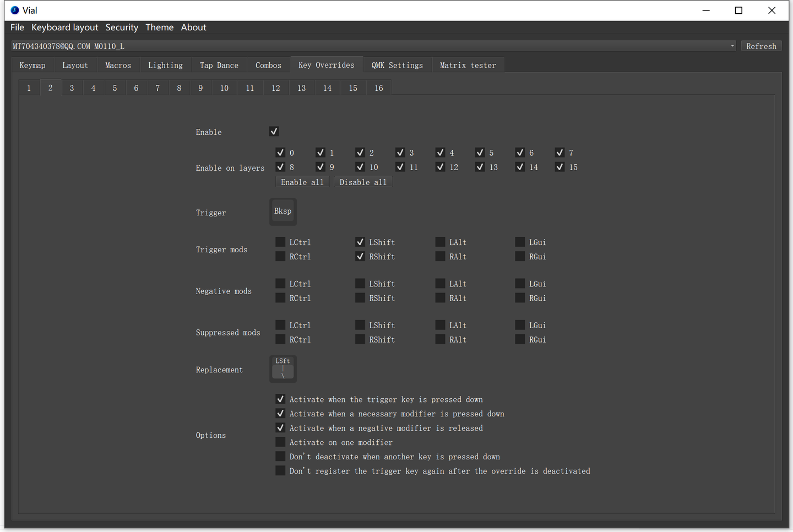Check RAlt under Suppressed mods
This screenshot has height=532, width=793.
click(440, 340)
